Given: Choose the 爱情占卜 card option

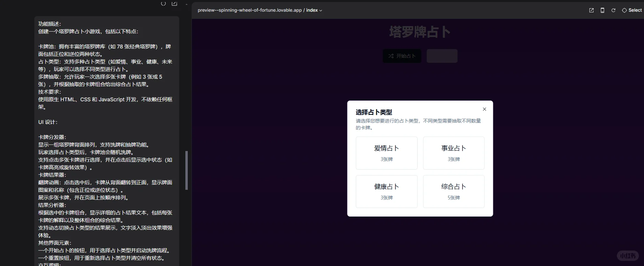Looking at the screenshot, I should (x=387, y=153).
